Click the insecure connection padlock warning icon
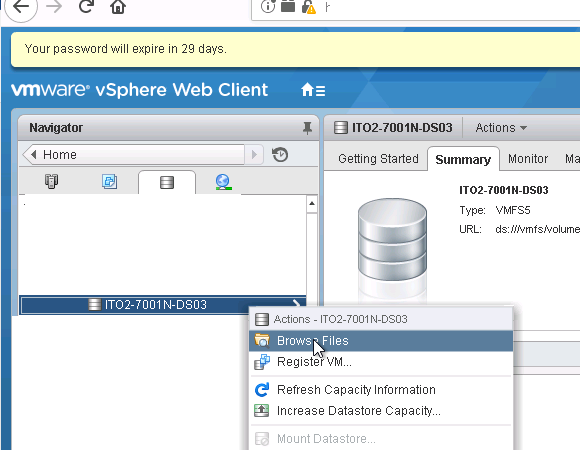Image resolution: width=580 pixels, height=450 pixels. pos(308,7)
